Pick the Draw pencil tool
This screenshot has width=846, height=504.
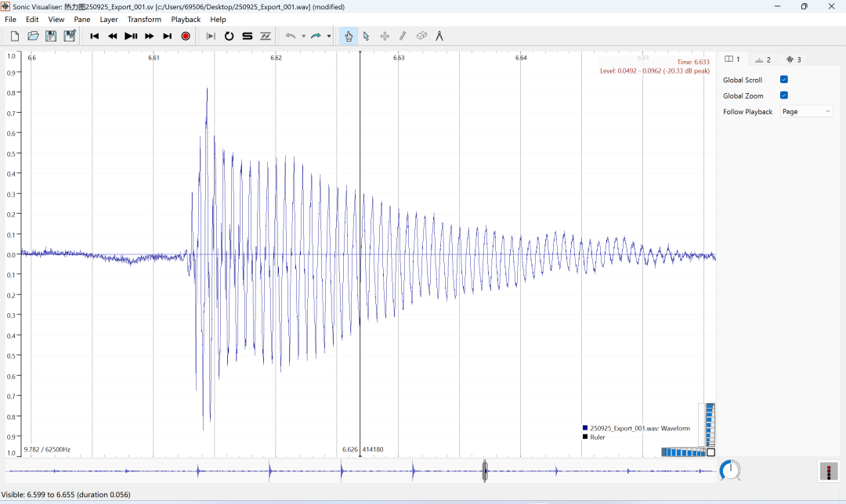tap(403, 36)
